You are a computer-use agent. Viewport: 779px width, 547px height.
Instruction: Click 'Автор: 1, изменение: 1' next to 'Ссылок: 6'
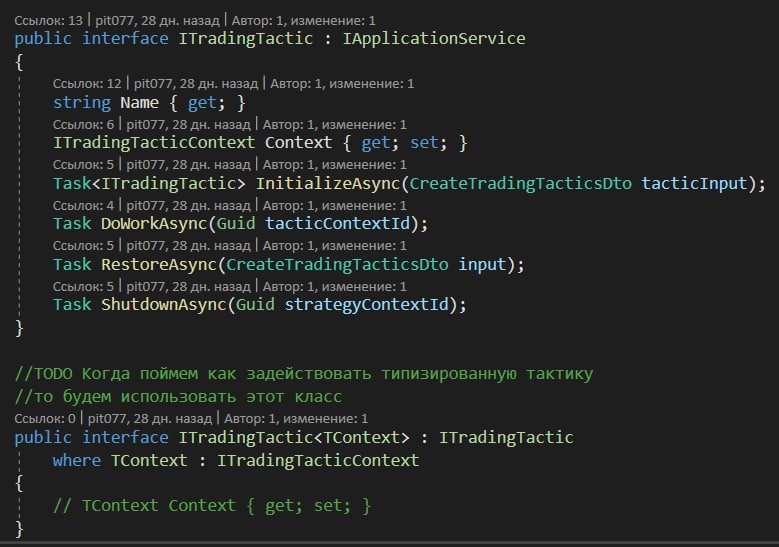tap(334, 124)
